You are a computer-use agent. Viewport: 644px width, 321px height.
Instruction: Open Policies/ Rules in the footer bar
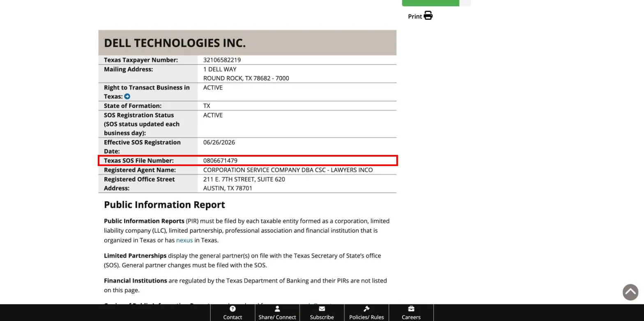click(366, 313)
